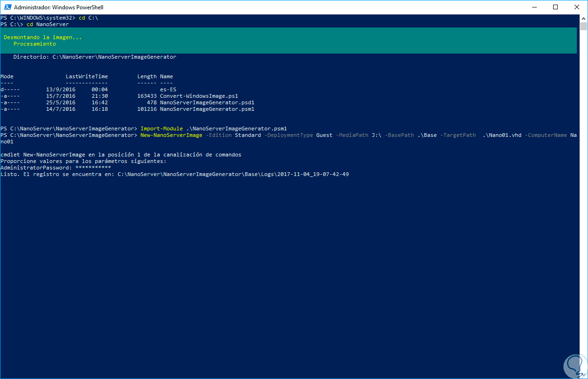Click the scrollbar up arrow
The height and width of the screenshot is (379, 588).
tap(583, 18)
